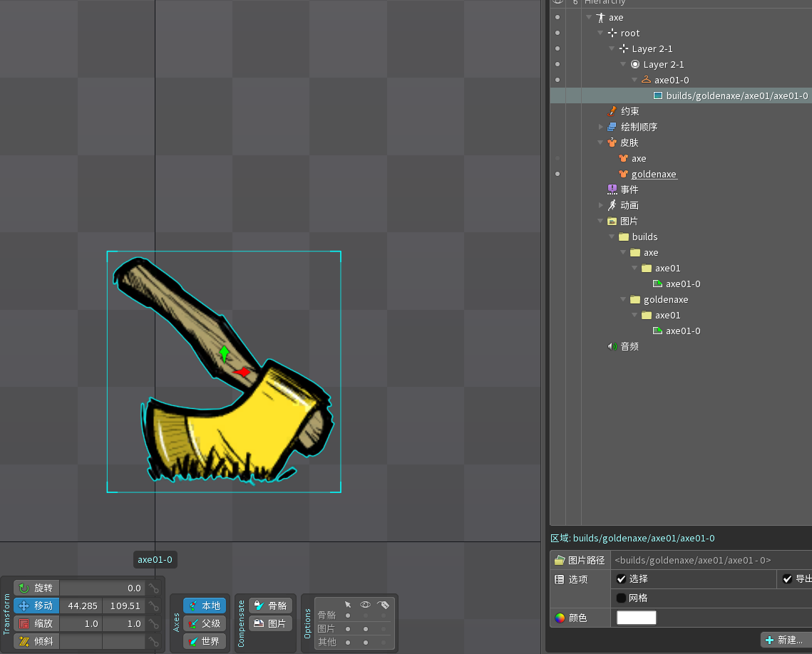Select the axe01-0 slot in hierarchy
Viewport: 812px width, 654px height.
671,80
